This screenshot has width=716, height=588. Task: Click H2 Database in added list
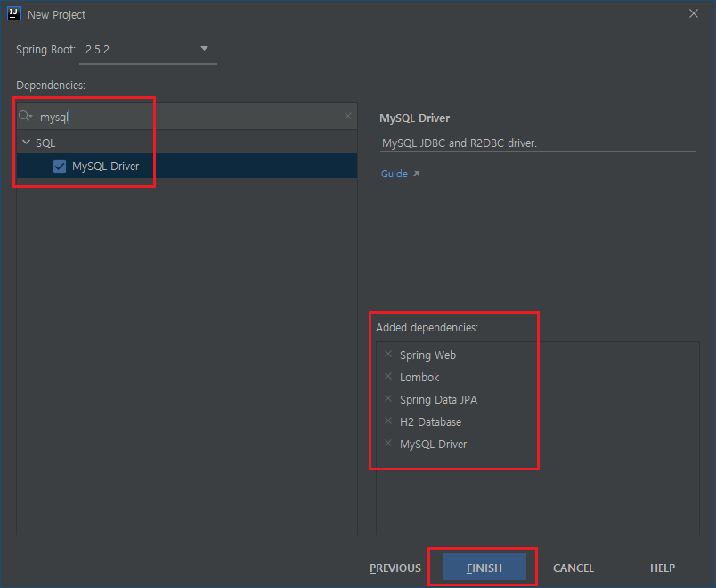431,421
